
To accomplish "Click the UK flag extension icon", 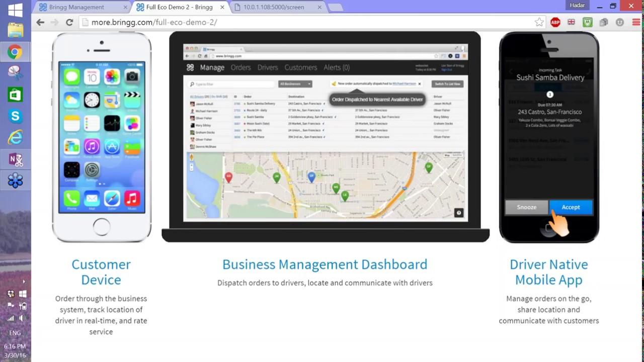I will coord(572,22).
